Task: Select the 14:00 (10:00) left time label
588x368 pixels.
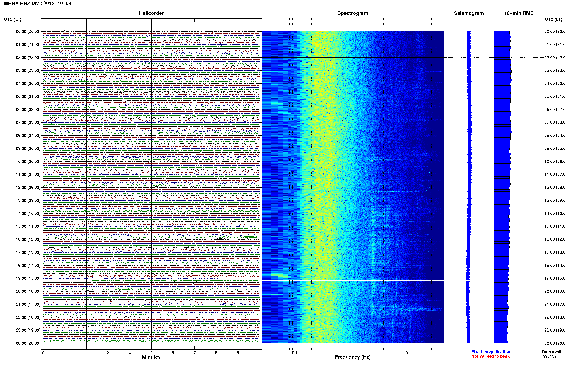Action: [28, 213]
